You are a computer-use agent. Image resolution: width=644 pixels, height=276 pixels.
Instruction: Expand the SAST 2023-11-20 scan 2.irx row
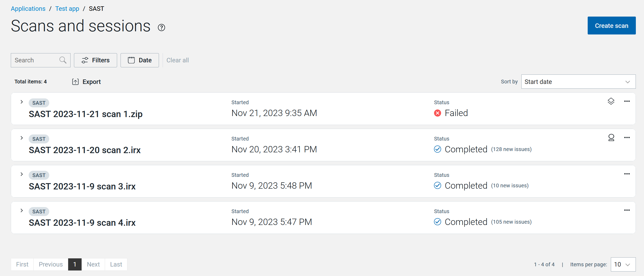click(x=22, y=138)
